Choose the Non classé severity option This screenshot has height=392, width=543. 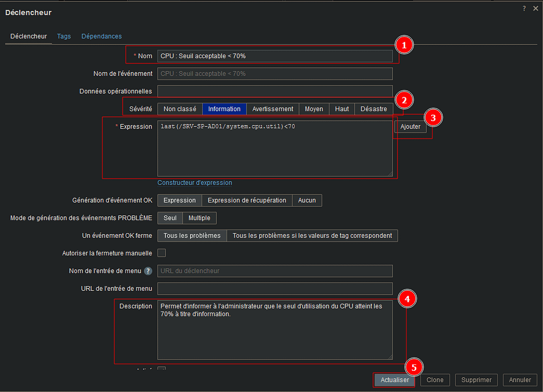[x=180, y=109]
